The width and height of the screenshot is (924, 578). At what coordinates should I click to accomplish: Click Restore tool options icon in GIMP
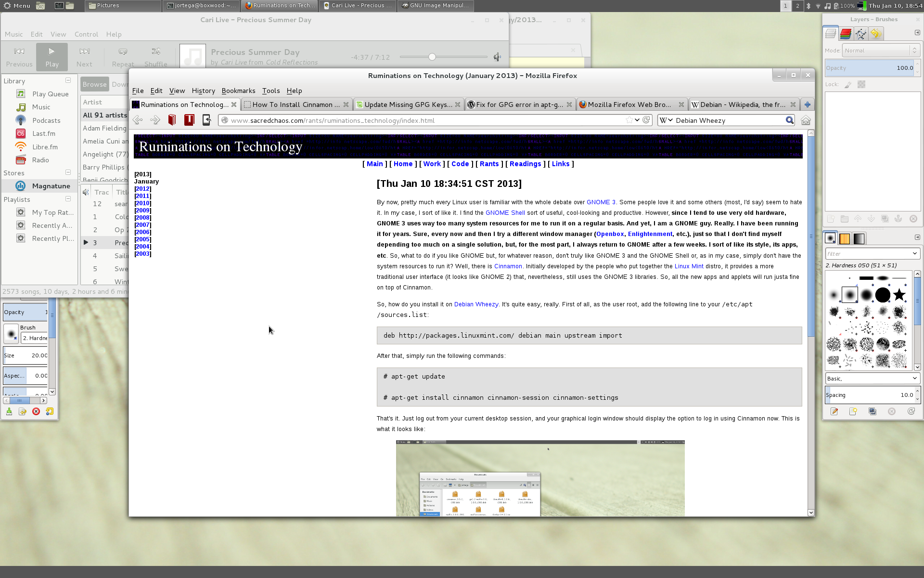pyautogui.click(x=22, y=411)
